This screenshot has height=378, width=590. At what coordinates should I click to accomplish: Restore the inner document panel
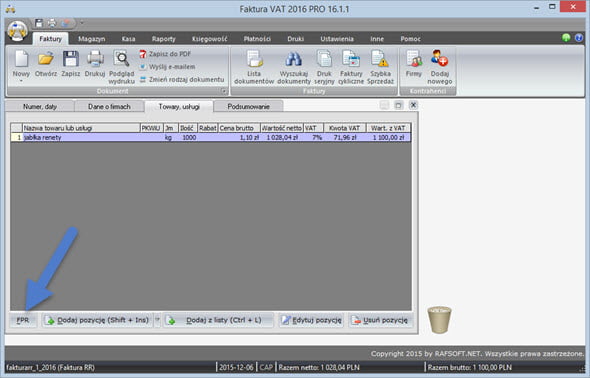(398, 105)
